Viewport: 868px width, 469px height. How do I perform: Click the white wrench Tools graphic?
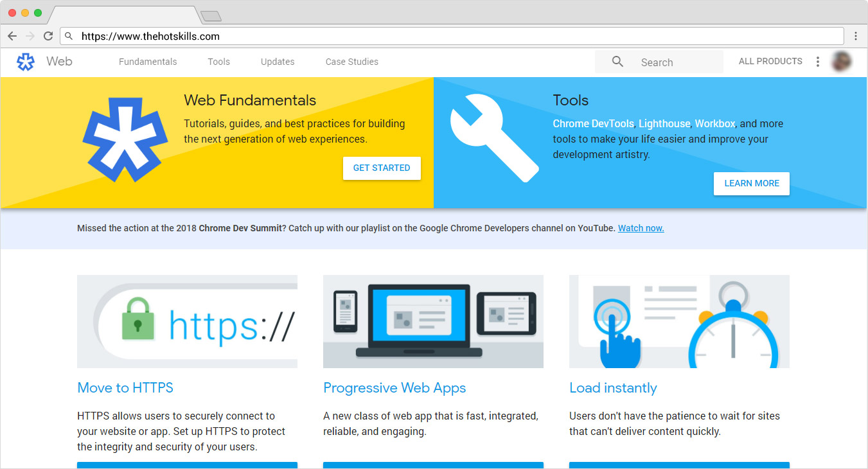(494, 138)
